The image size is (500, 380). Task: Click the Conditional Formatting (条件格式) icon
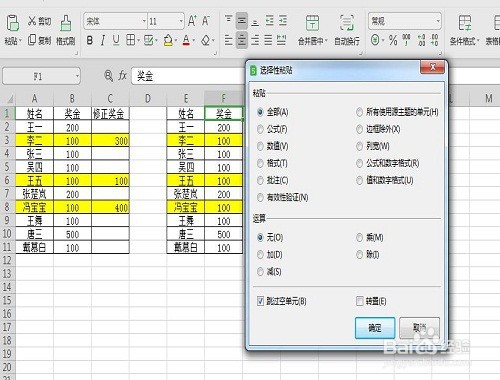[x=464, y=23]
